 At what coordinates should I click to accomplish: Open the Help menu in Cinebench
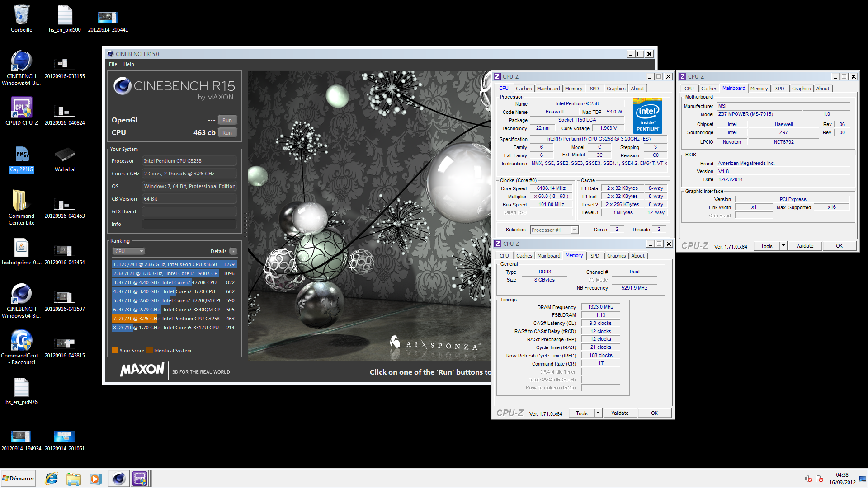pyautogui.click(x=129, y=64)
